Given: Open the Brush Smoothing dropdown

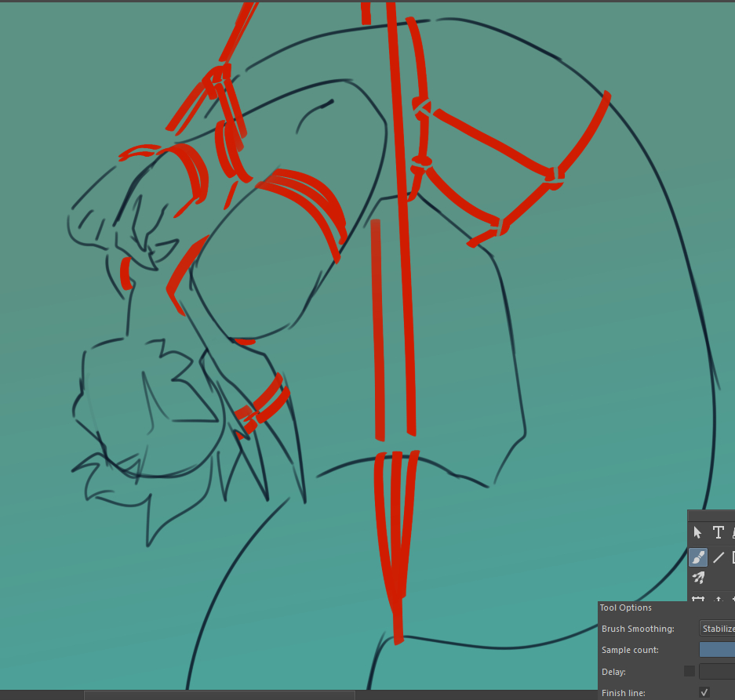Looking at the screenshot, I should (717, 629).
